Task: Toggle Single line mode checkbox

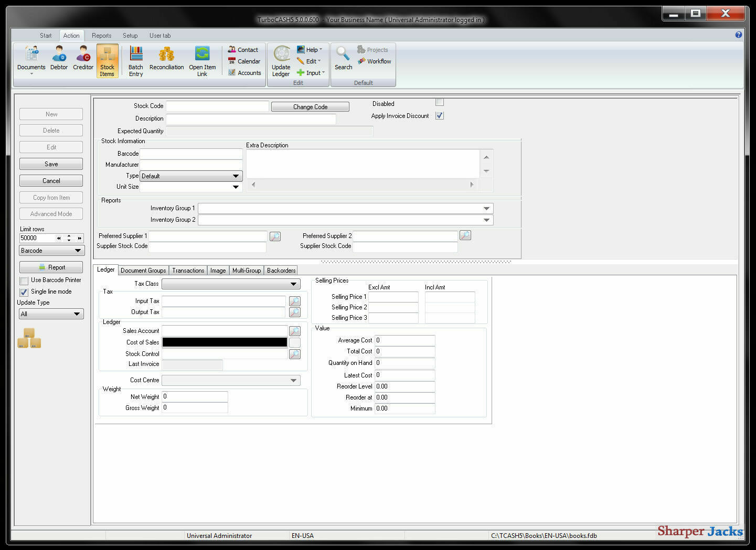Action: coord(24,292)
